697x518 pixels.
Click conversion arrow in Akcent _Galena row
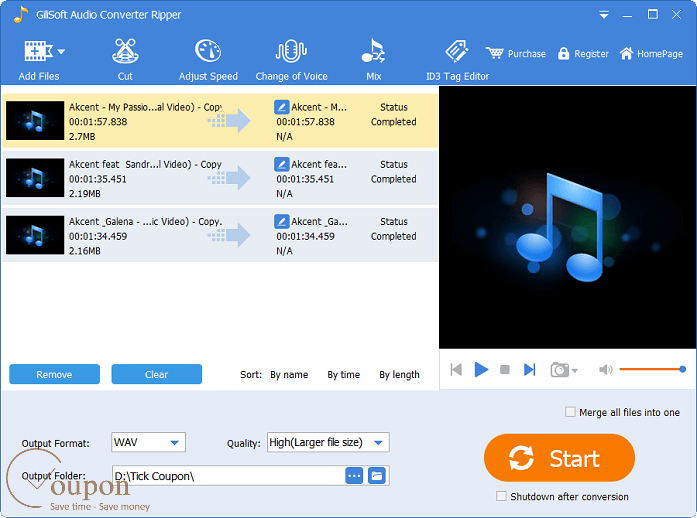pyautogui.click(x=229, y=235)
